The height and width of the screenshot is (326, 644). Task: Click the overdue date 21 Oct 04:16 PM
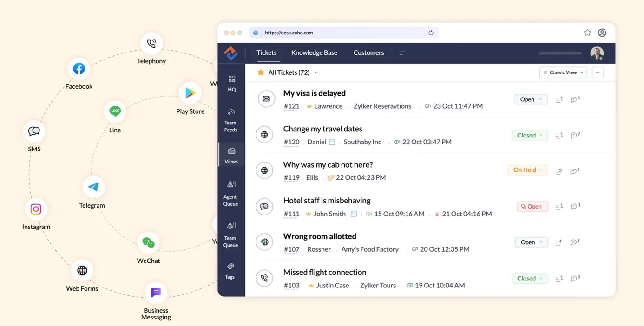pos(467,214)
